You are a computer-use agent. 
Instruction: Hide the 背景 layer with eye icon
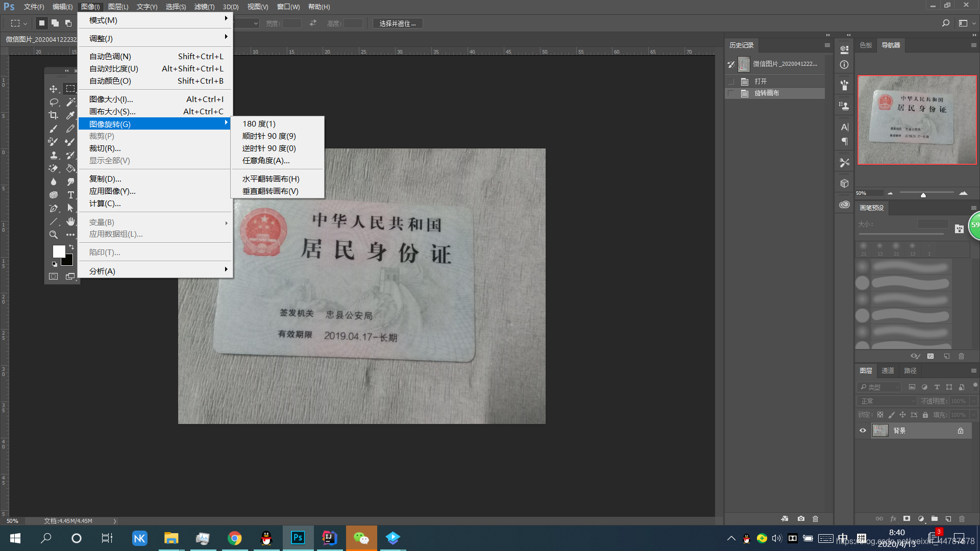(x=863, y=431)
